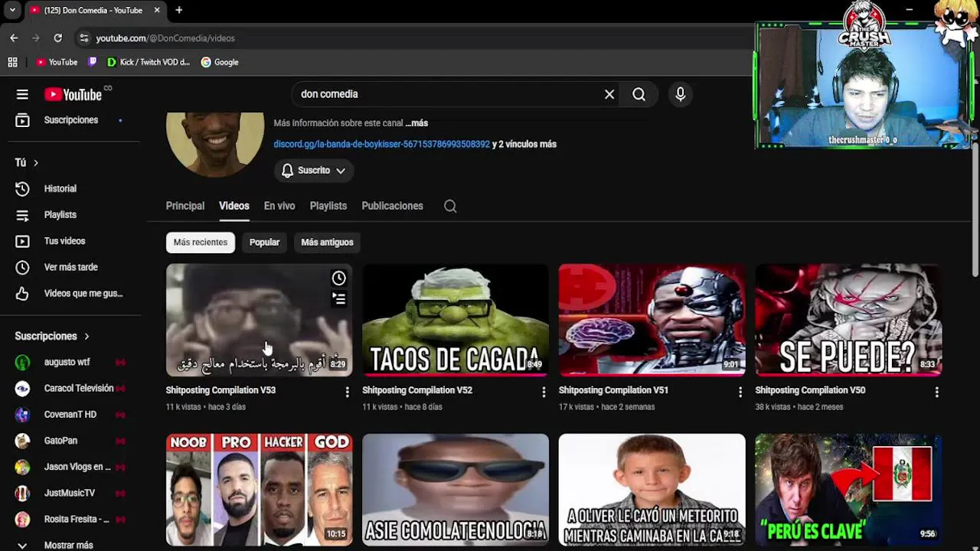Expand the y 2 vínculos más links
This screenshot has width=980, height=551.
[524, 144]
